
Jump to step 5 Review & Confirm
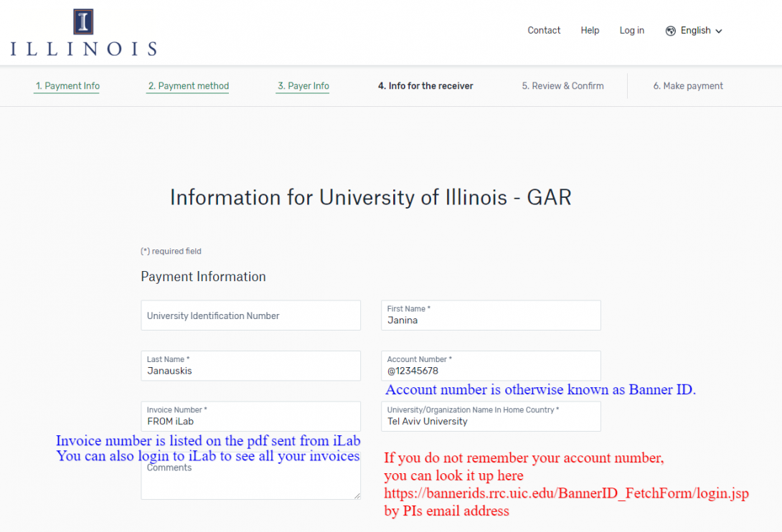pos(562,86)
